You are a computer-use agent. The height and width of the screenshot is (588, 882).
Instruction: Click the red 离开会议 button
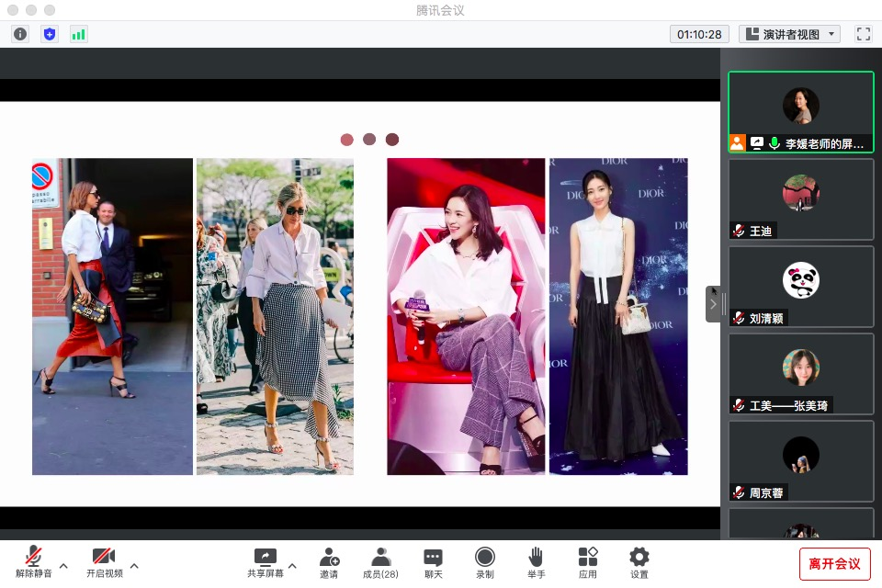click(x=834, y=563)
